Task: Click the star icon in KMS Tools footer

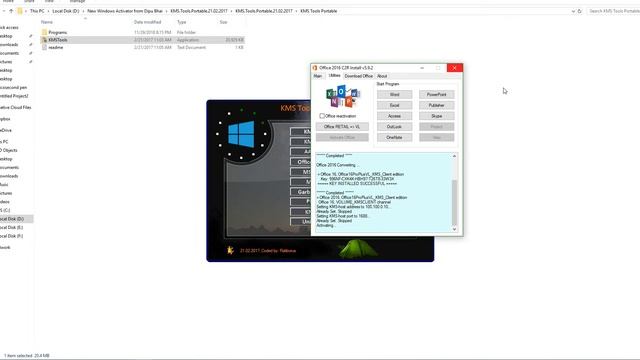Action: (x=231, y=250)
